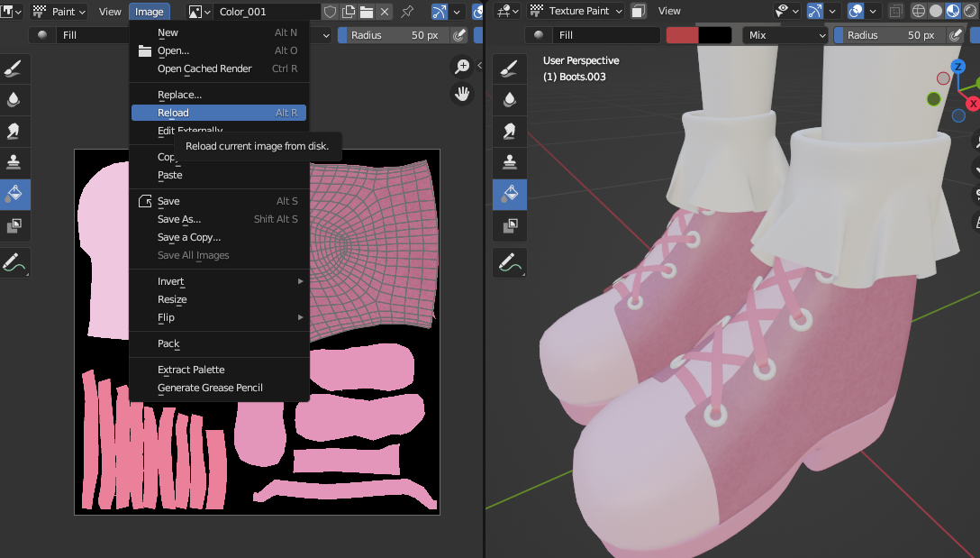Viewport: 980px width, 558px height.
Task: Click Radius slider in 3D viewport
Action: pos(891,35)
